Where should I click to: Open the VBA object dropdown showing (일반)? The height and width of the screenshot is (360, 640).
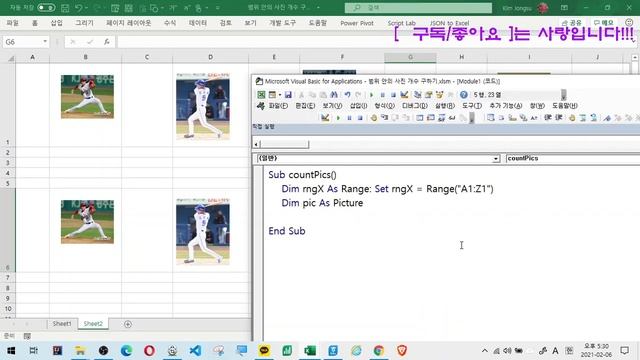click(496, 158)
